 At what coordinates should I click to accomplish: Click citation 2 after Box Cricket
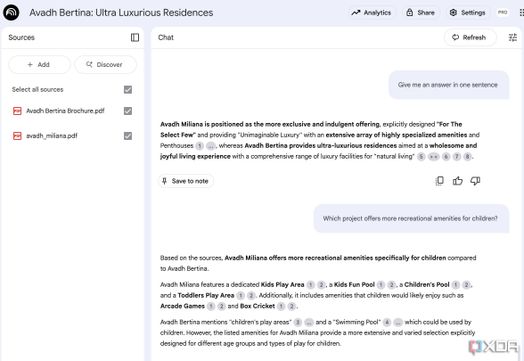(292, 306)
